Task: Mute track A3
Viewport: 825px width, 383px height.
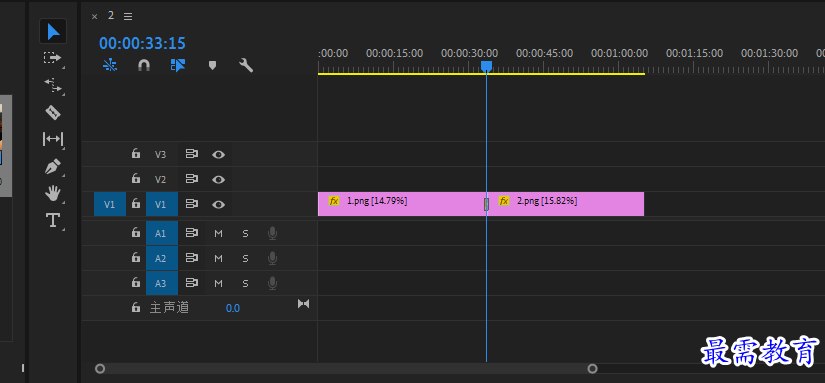Action: point(218,284)
